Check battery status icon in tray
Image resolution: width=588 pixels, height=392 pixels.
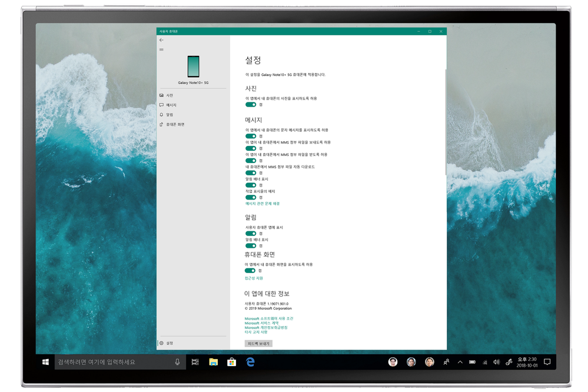click(x=473, y=362)
